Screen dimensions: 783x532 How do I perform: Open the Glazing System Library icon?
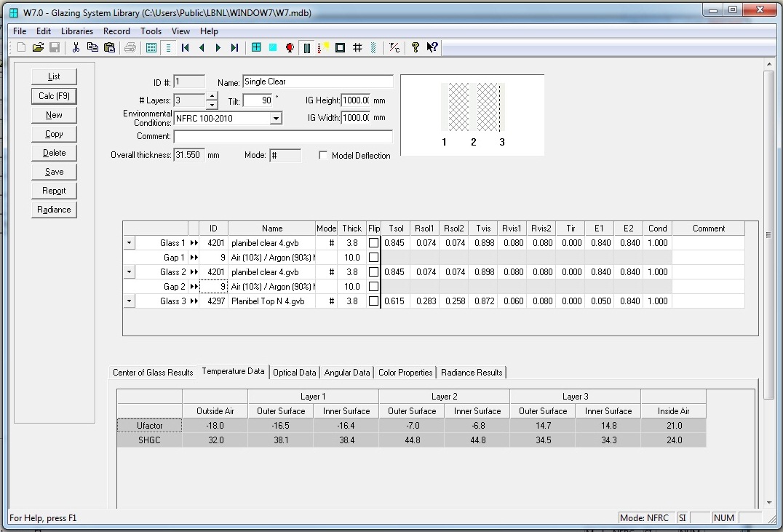(x=306, y=47)
